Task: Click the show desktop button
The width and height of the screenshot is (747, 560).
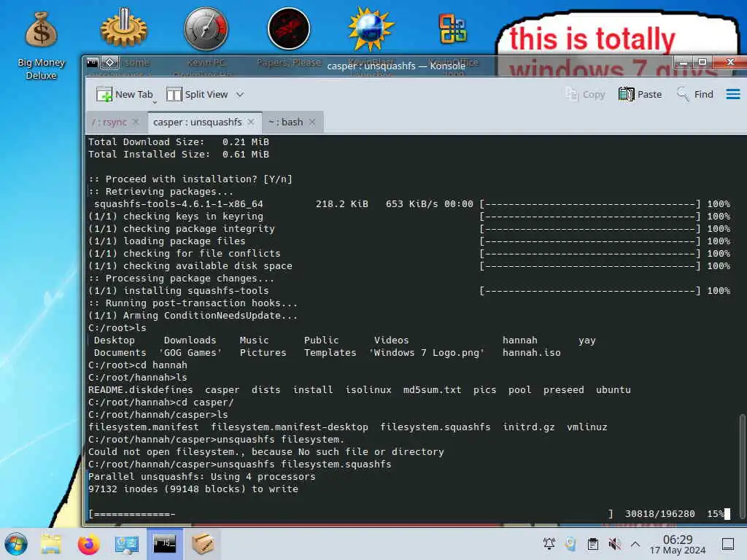Action: coord(727,544)
